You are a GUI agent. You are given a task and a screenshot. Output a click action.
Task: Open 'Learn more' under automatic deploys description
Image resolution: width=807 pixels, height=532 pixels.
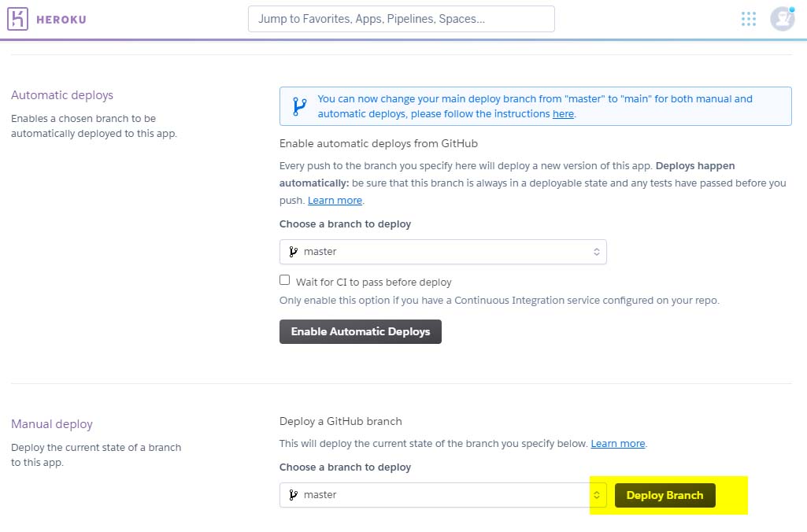[335, 200]
